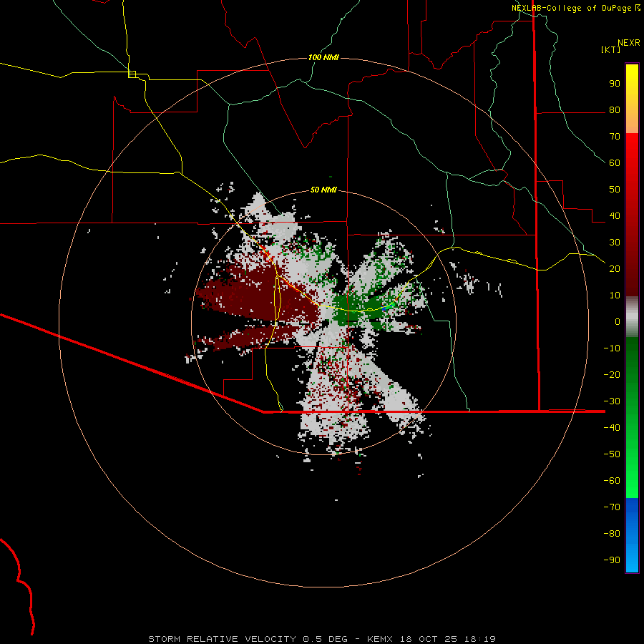Click the 10 value on velocity scale
644x644 pixels.
coord(615,296)
